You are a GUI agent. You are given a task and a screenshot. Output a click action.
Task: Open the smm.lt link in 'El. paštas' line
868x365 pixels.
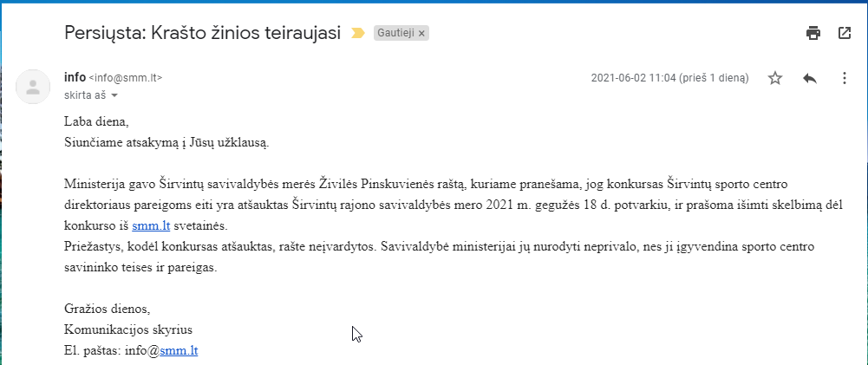click(x=179, y=350)
